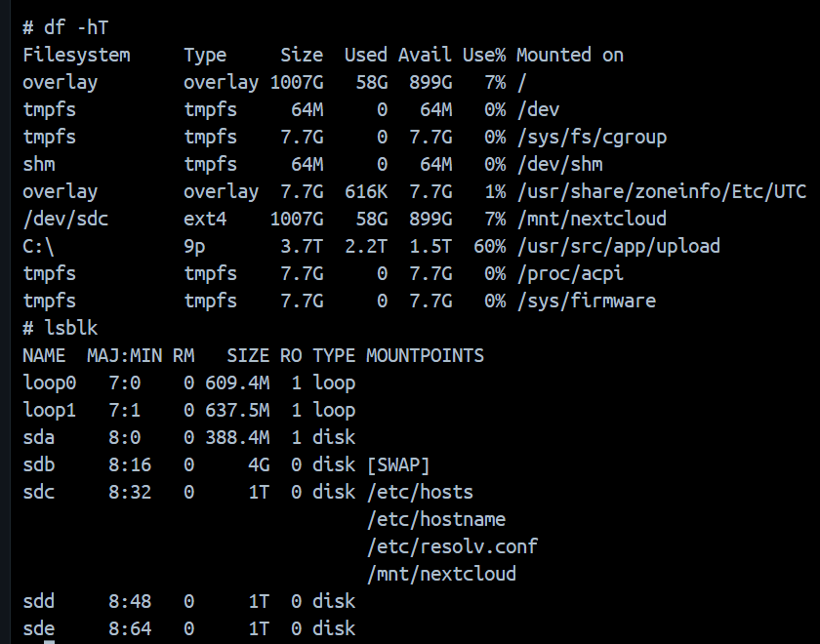The image size is (820, 644).
Task: Click the 'lsblk' command line
Action: pyautogui.click(x=61, y=328)
